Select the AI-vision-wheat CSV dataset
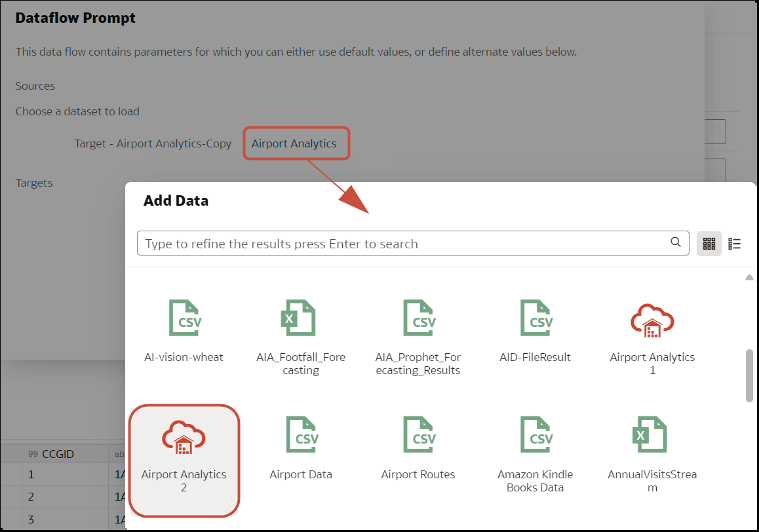 [184, 332]
